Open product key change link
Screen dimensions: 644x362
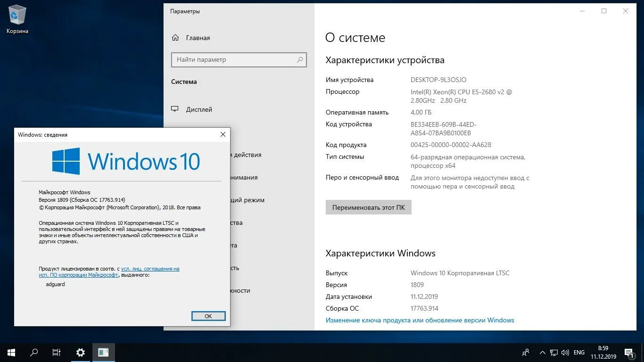coord(420,320)
